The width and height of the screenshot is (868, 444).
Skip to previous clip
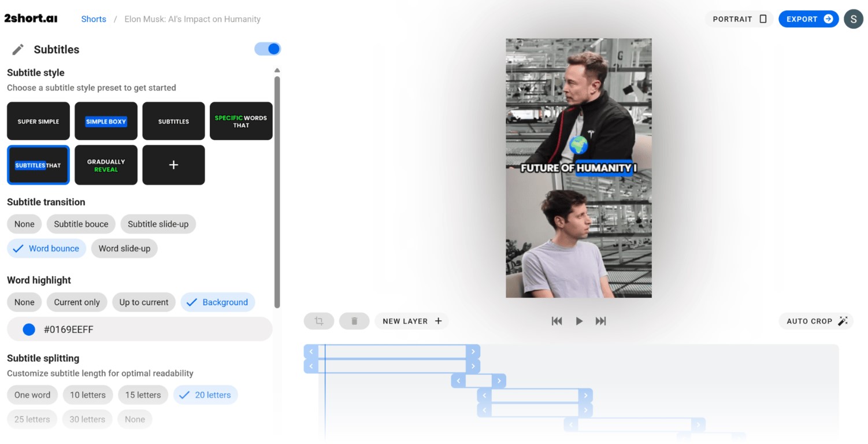click(x=557, y=321)
